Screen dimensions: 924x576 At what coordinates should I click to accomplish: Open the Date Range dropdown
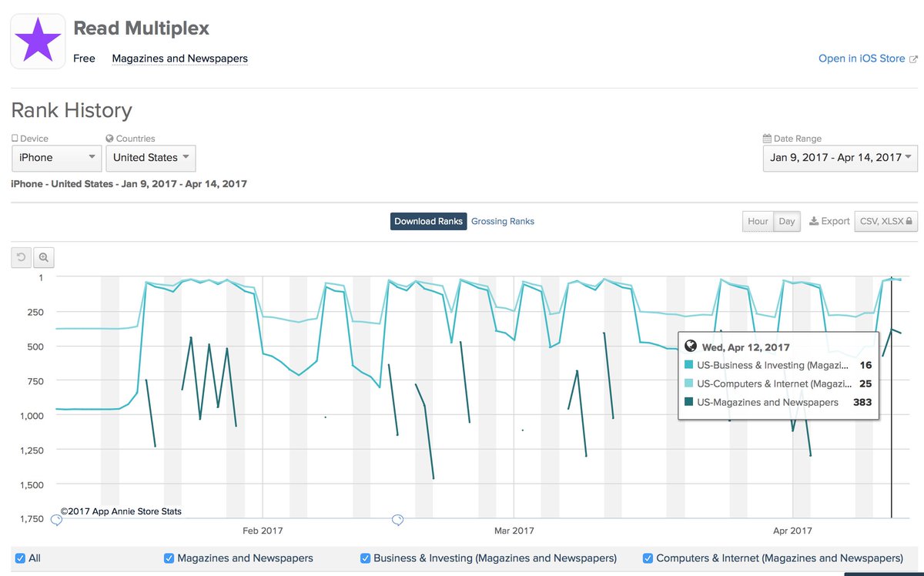tap(840, 158)
